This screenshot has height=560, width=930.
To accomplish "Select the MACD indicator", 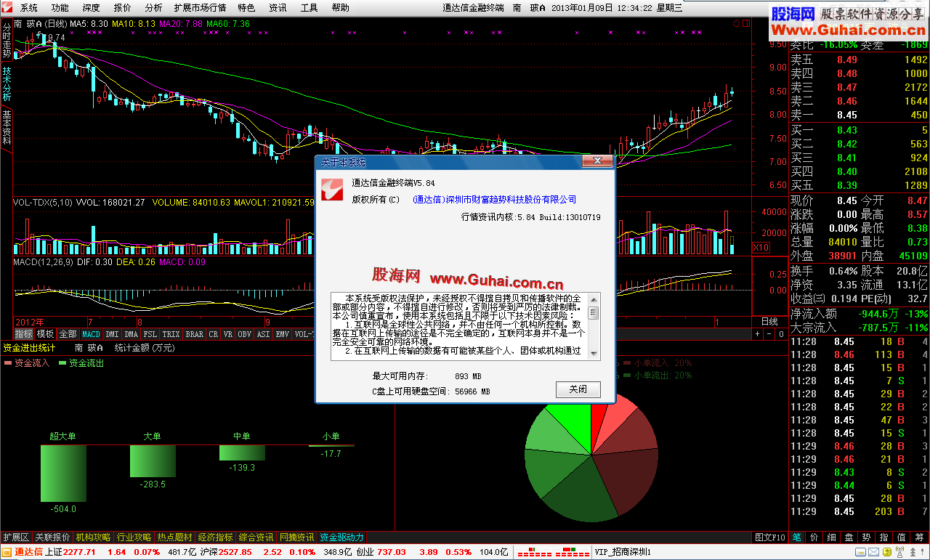I will click(x=91, y=334).
